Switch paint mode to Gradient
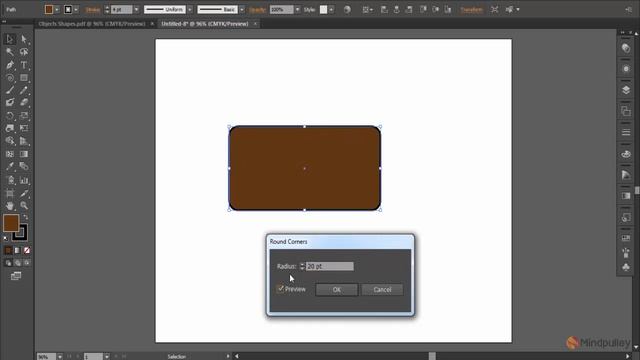Viewport: 640px width, 360px height. [x=17, y=250]
